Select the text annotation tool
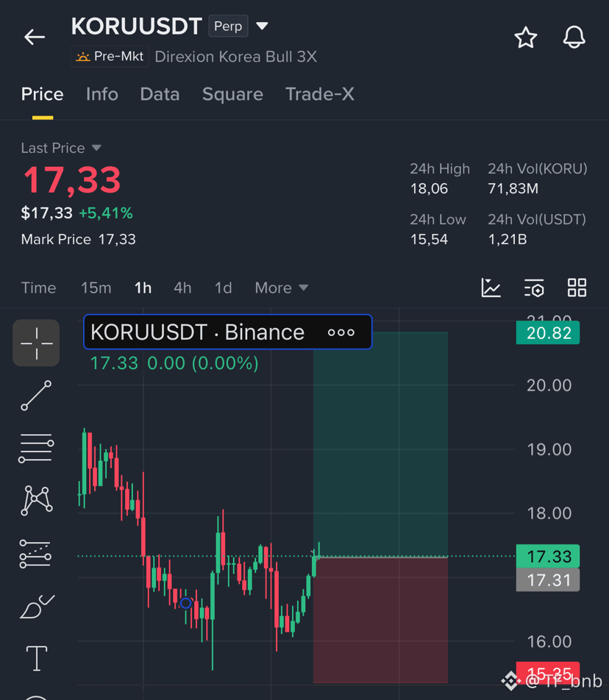The width and height of the screenshot is (609, 700). [37, 659]
